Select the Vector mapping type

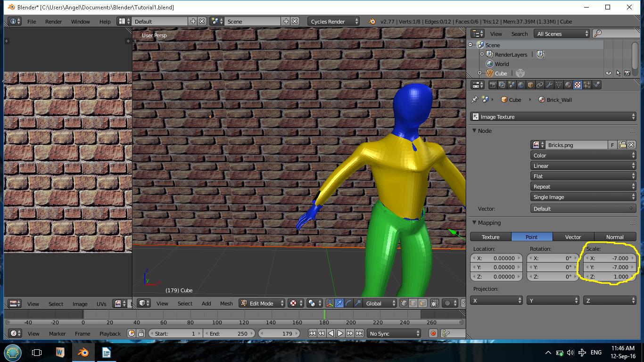573,237
